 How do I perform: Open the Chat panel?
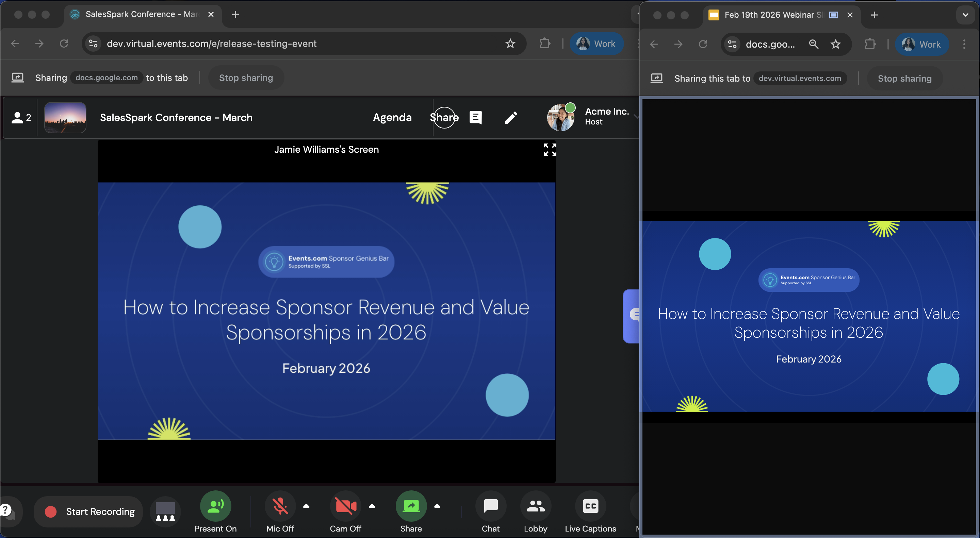490,506
